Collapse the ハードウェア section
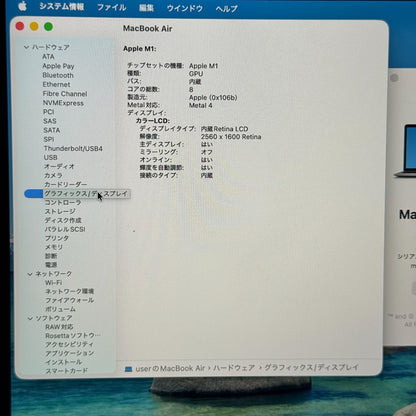The image size is (416, 416). point(27,47)
